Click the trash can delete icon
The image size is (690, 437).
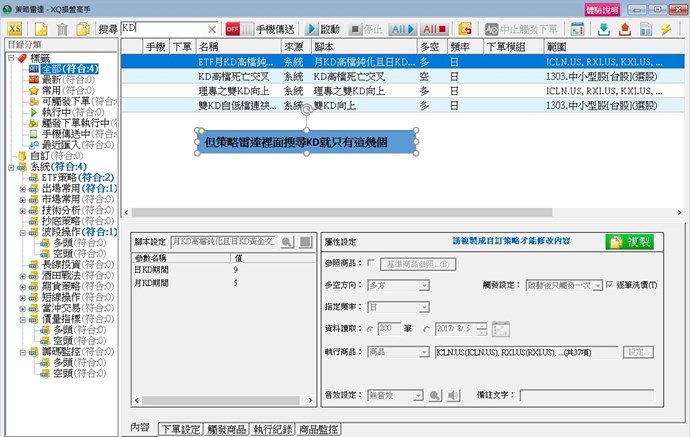(63, 29)
